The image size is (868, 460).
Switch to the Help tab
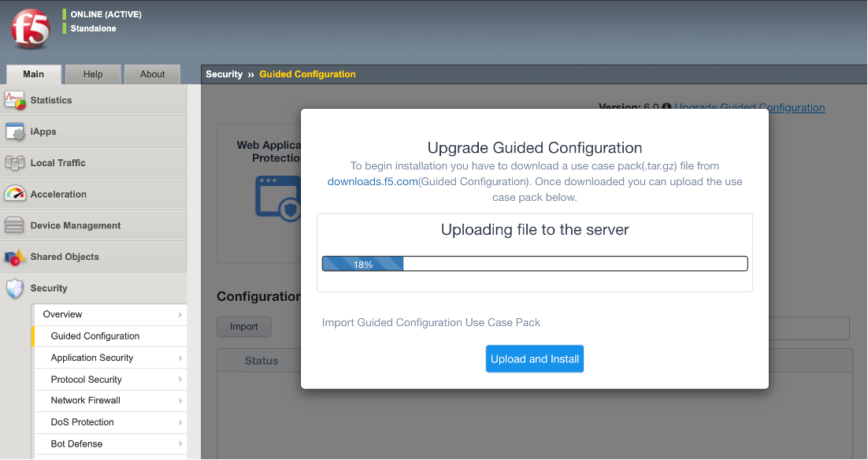tap(93, 74)
